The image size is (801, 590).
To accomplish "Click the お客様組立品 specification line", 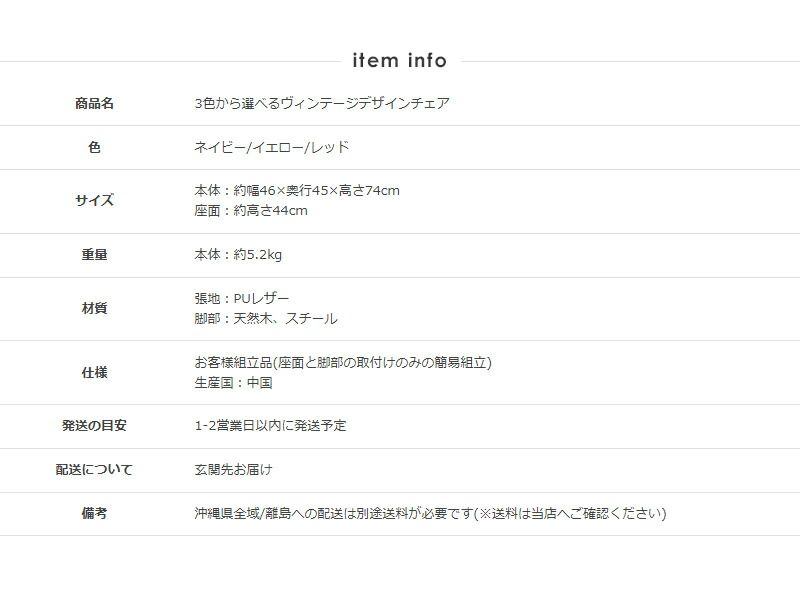I will pos(342,362).
